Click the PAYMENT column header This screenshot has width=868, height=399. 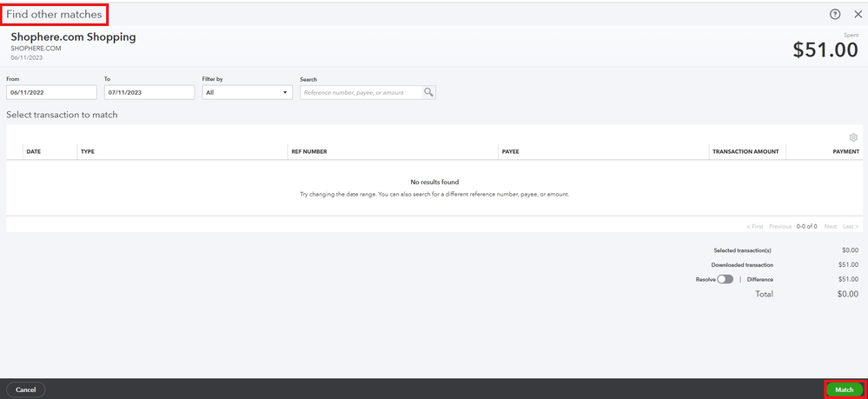[x=846, y=151]
